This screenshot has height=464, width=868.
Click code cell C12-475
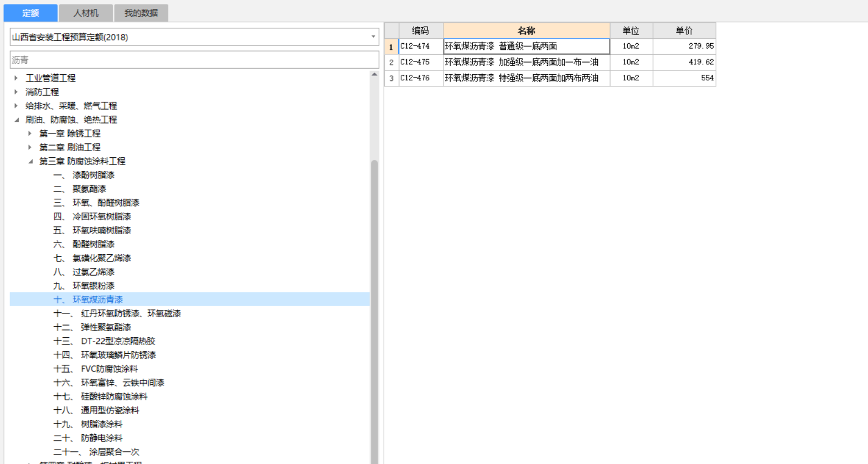pyautogui.click(x=421, y=63)
